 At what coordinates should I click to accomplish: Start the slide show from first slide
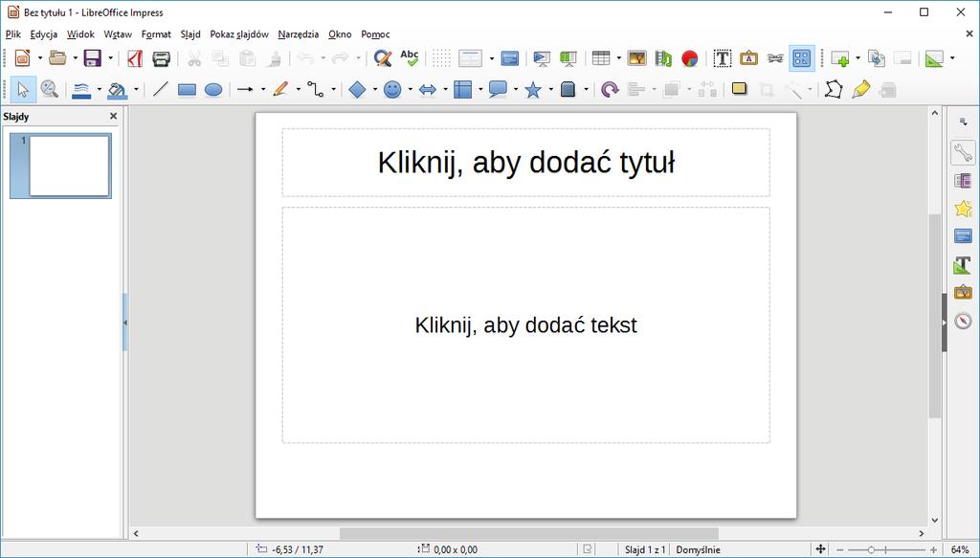pos(542,58)
